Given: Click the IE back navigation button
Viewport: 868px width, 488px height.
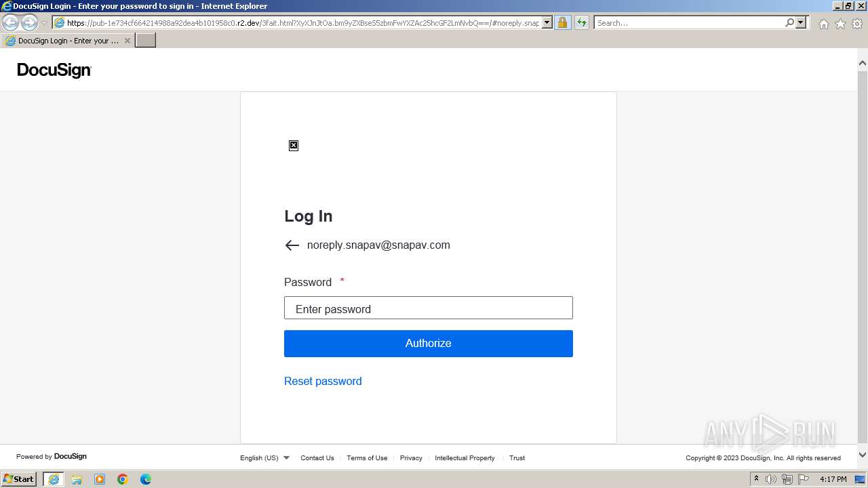Looking at the screenshot, I should pyautogui.click(x=11, y=22).
